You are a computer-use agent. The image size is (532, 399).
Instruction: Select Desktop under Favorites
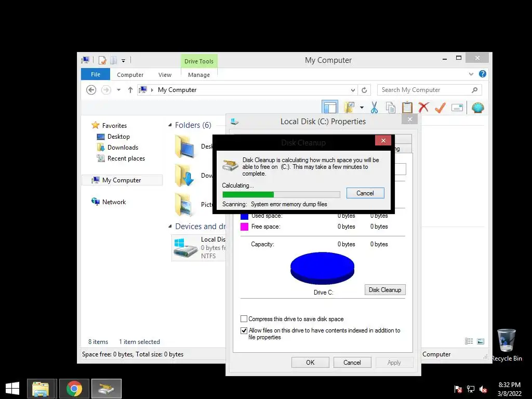coord(118,137)
